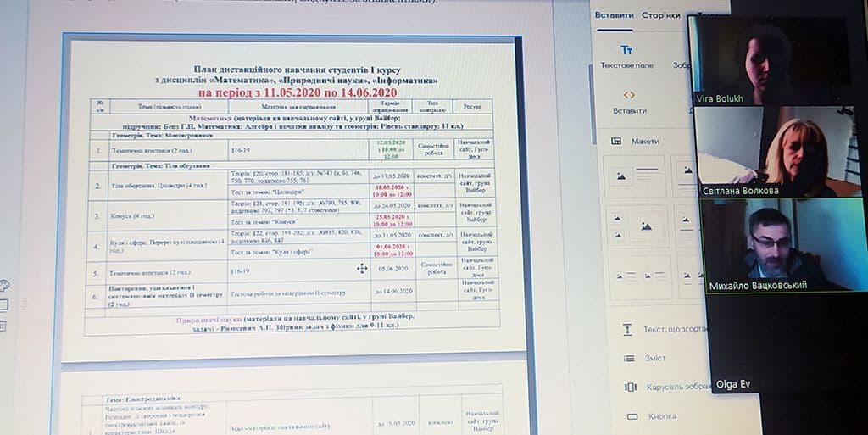Insert a Кнопка button element
868x435 pixels.
point(662,416)
